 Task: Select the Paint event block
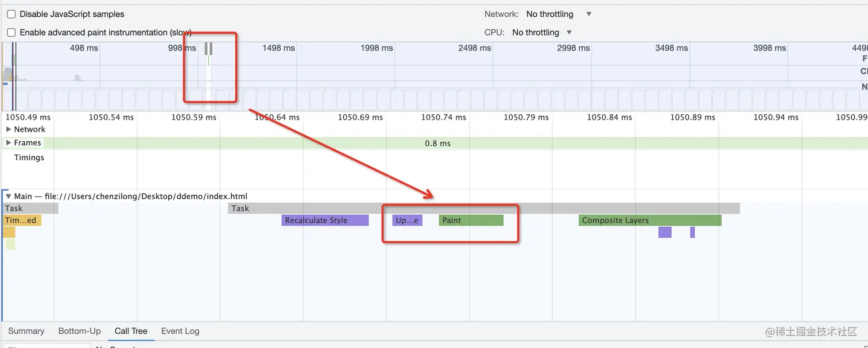[471, 221]
